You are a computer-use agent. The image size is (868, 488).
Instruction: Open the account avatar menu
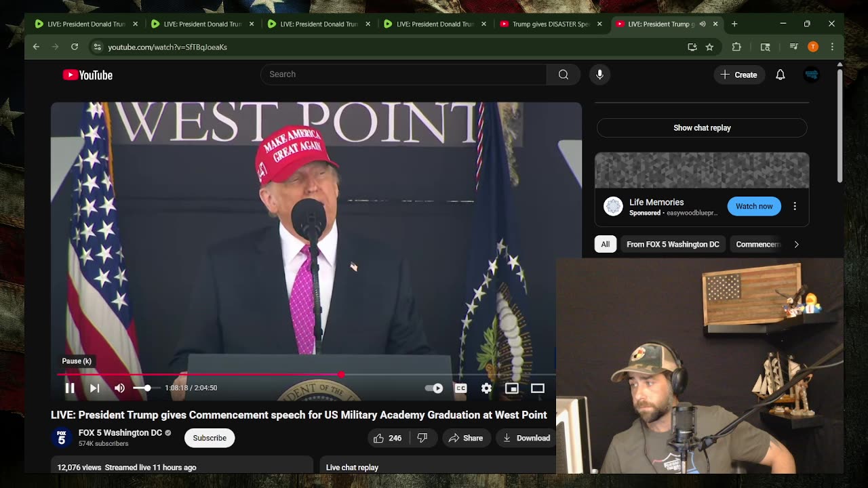[x=812, y=75]
